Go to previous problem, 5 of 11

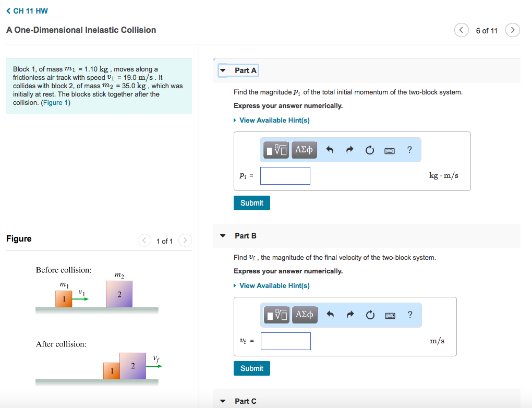[461, 30]
